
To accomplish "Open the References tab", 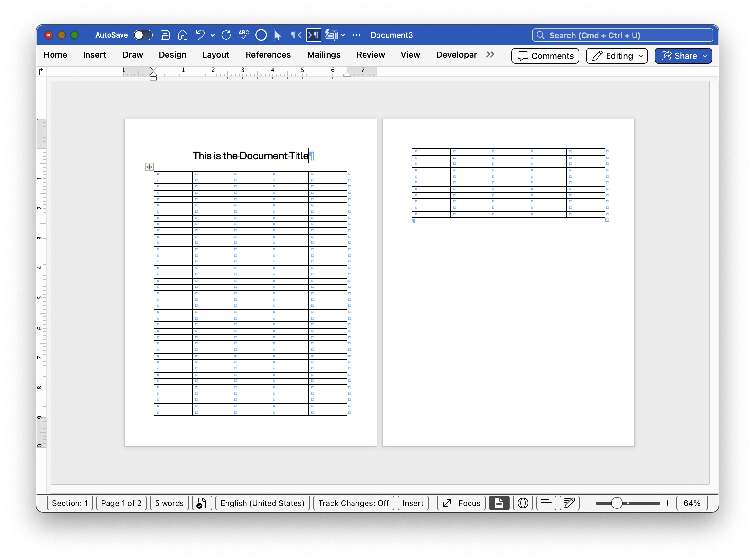I will 268,55.
